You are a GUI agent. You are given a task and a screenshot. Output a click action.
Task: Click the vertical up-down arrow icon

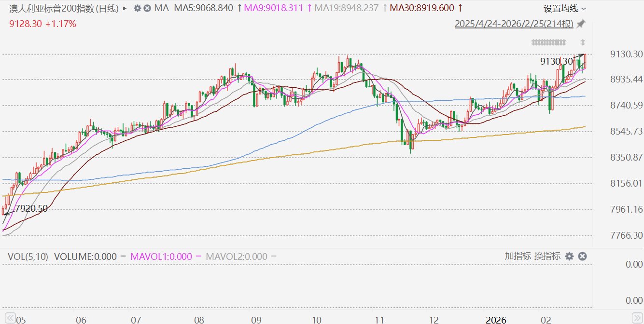tap(583, 42)
